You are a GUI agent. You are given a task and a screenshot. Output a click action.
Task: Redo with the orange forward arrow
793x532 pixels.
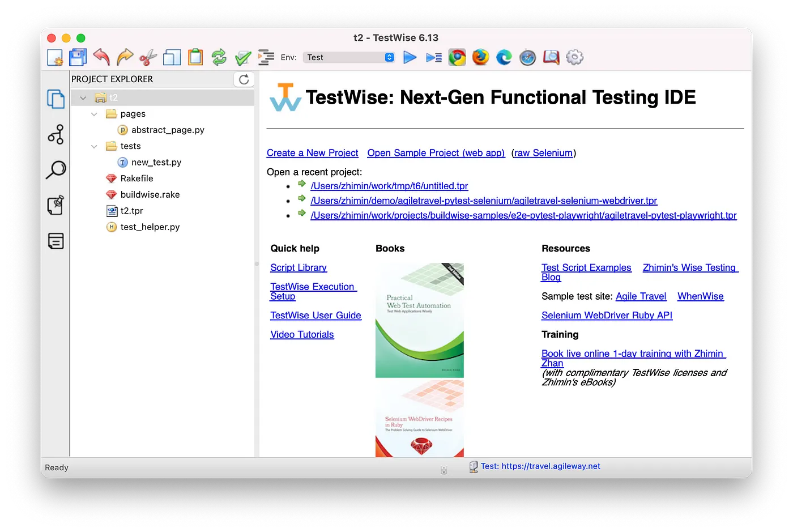point(125,57)
